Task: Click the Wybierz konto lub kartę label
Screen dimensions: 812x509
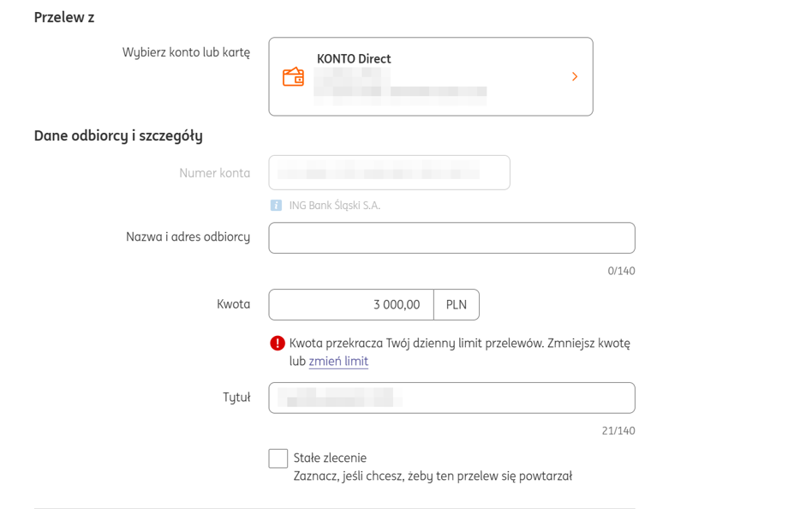Action: tap(186, 52)
